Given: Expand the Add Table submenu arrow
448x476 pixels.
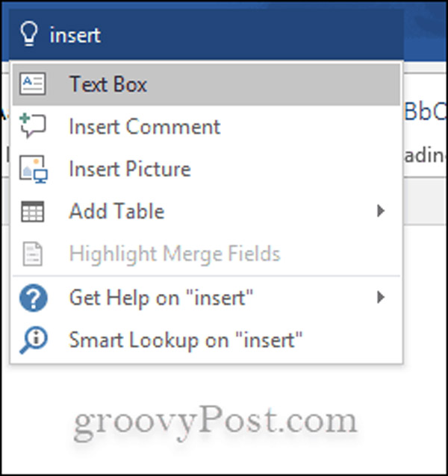Looking at the screenshot, I should click(x=380, y=210).
